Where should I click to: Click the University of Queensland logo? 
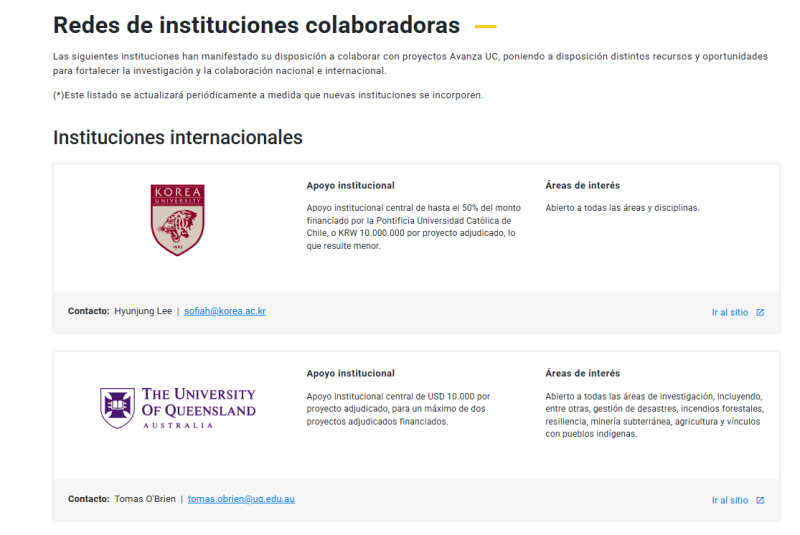tap(178, 408)
